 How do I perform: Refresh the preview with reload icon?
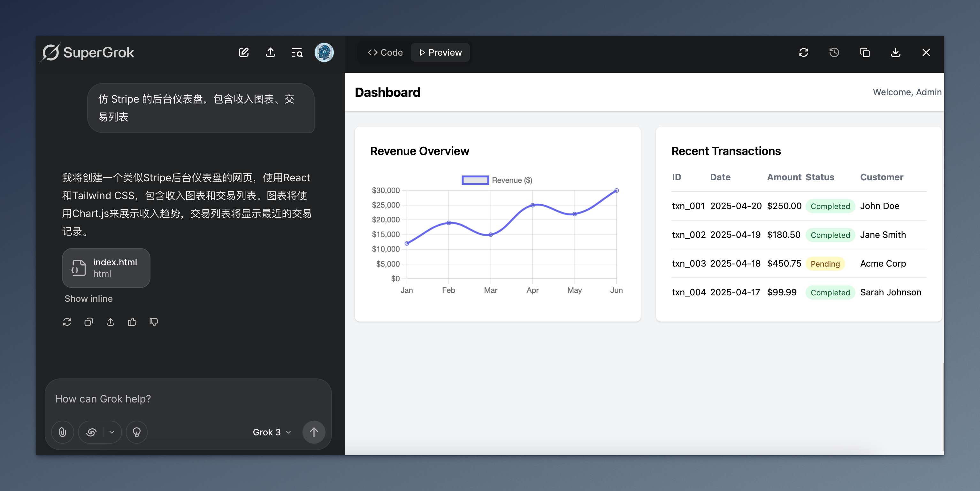tap(803, 52)
